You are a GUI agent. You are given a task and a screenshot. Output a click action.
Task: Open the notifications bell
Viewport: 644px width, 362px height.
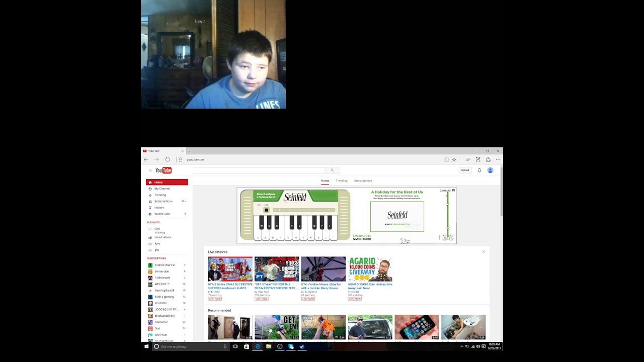479,170
